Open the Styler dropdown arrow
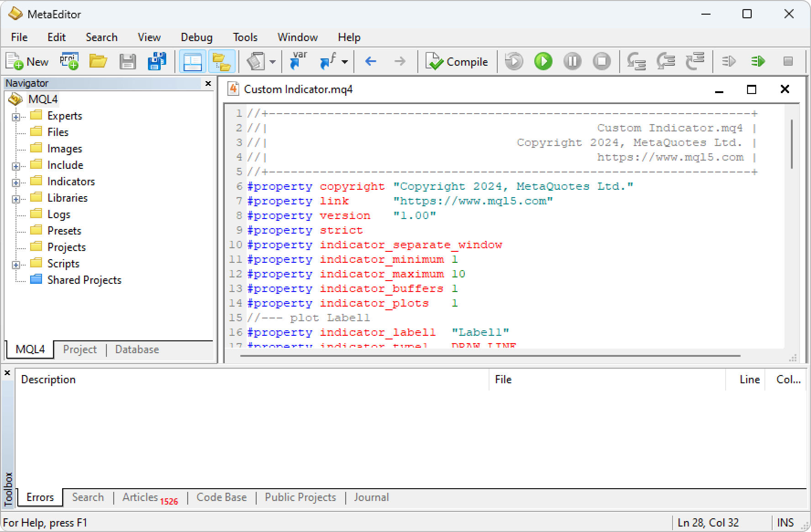 click(273, 62)
